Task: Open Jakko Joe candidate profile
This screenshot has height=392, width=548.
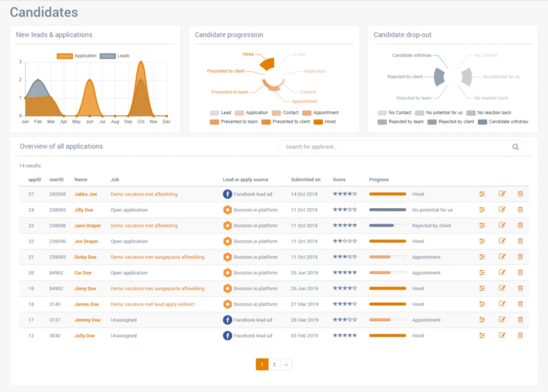Action: 85,194
